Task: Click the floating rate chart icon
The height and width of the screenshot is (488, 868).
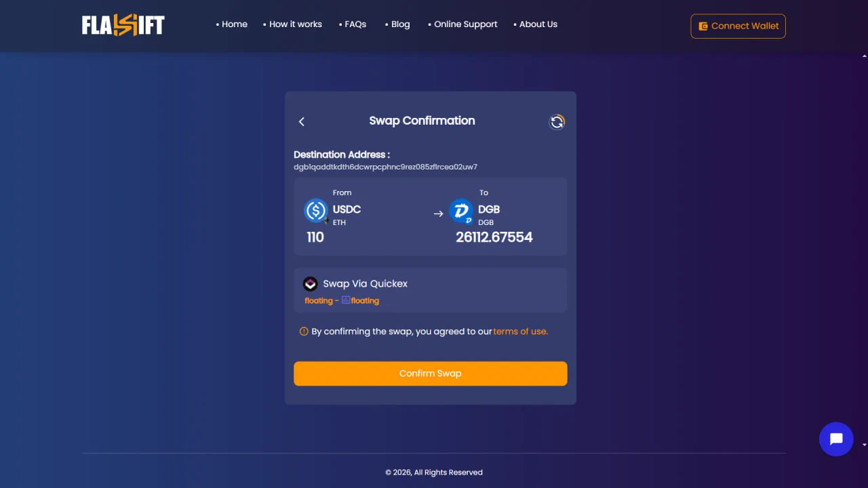Action: click(346, 300)
